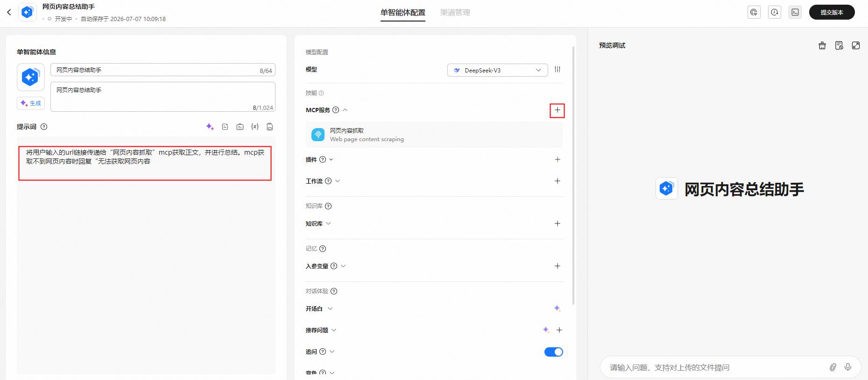The height and width of the screenshot is (380, 868).
Task: Clear preview chat with broom icon
Action: 822,45
